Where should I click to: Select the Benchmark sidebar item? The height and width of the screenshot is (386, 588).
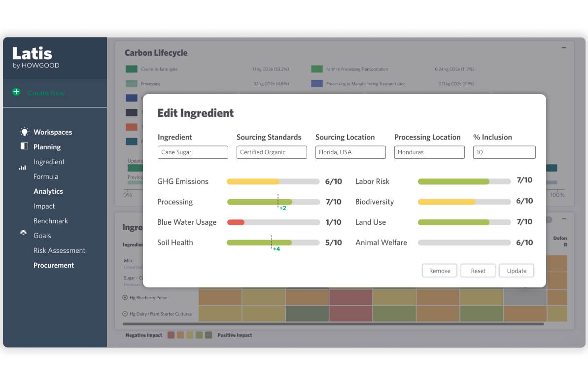tap(51, 221)
